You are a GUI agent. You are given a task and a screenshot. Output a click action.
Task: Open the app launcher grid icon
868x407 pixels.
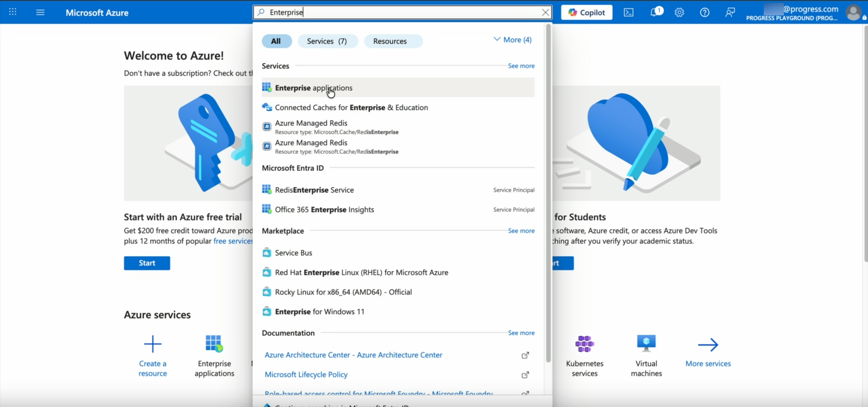[12, 12]
